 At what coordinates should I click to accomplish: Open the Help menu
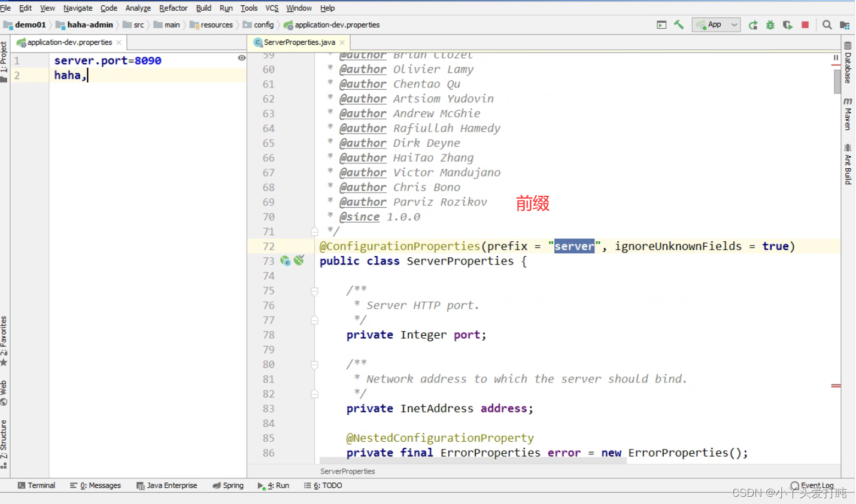click(327, 8)
